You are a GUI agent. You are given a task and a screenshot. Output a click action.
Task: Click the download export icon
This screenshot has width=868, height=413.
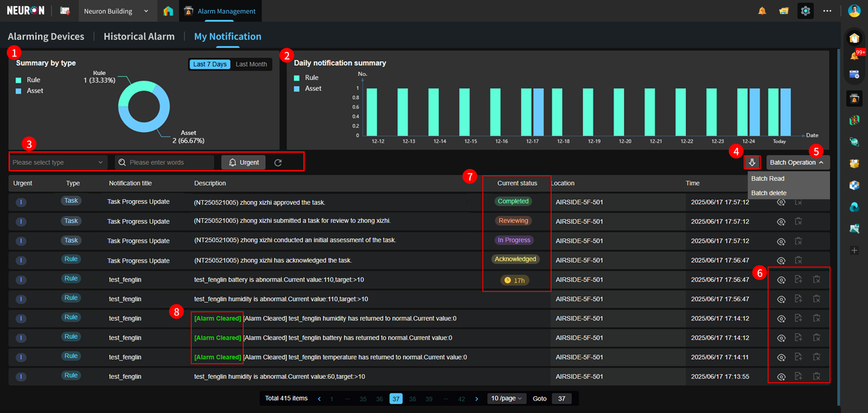point(752,162)
